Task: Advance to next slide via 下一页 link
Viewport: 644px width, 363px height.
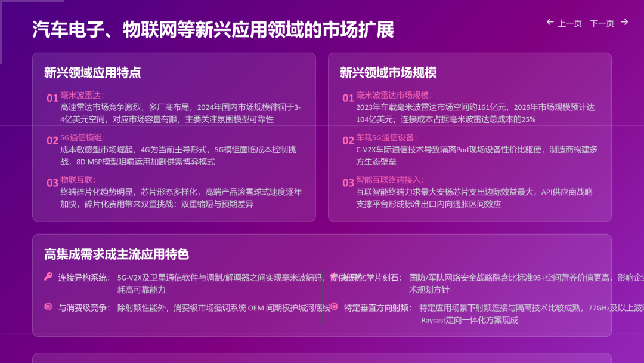Action: 602,23
